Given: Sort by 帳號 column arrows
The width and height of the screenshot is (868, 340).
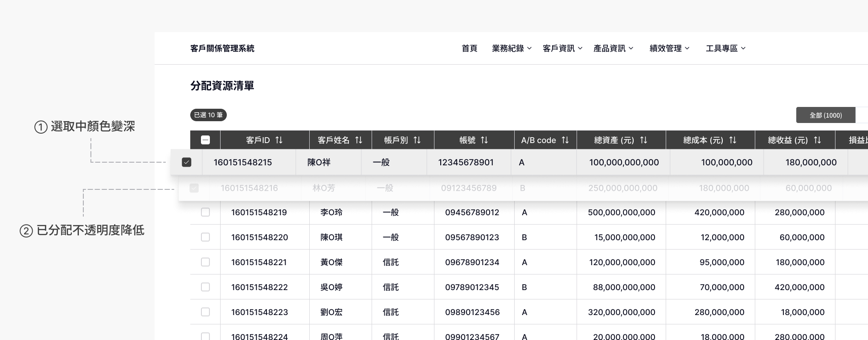Looking at the screenshot, I should pyautogui.click(x=484, y=140).
